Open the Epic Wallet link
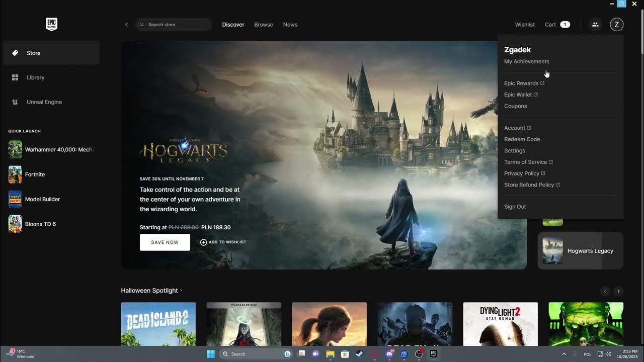This screenshot has height=362, width=644. [521, 95]
